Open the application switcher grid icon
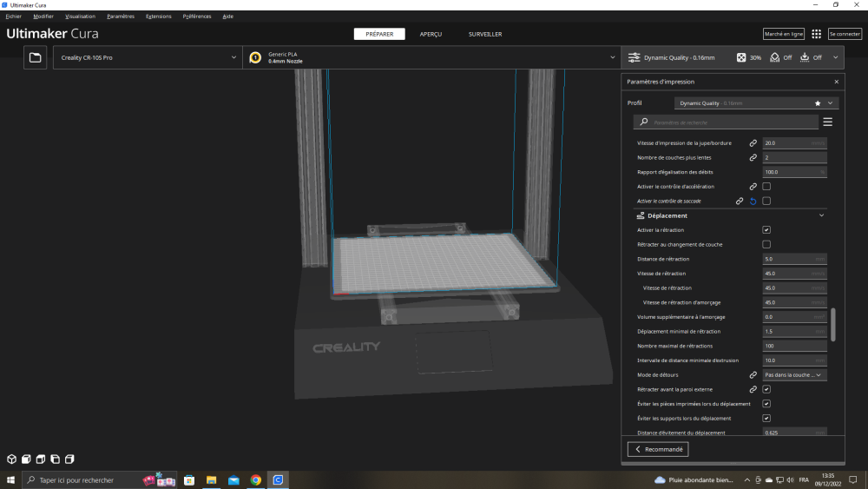 pyautogui.click(x=816, y=35)
